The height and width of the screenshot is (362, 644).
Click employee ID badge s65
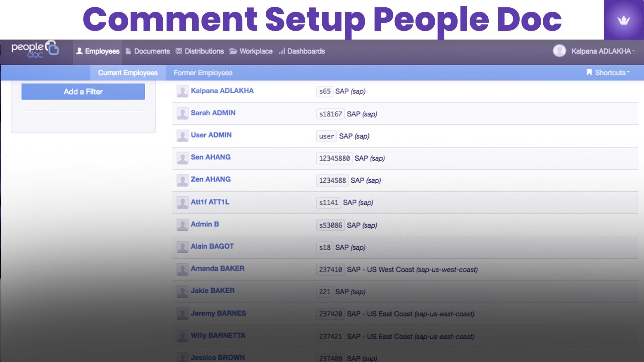point(325,91)
